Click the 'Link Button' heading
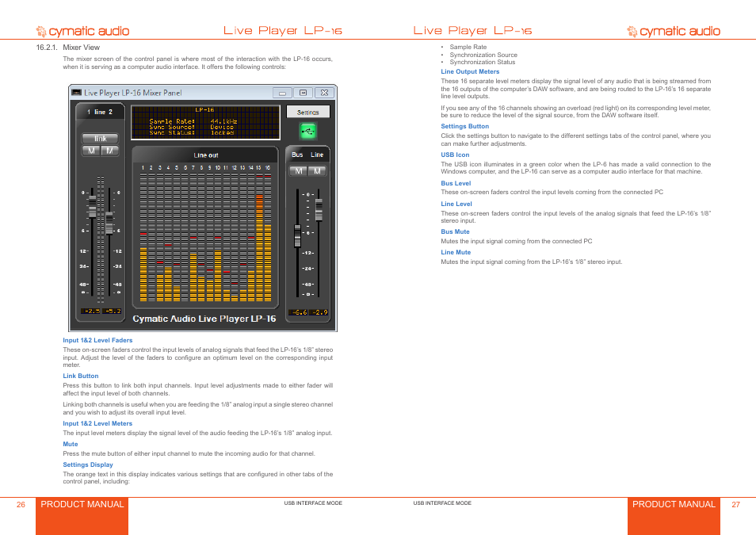The height and width of the screenshot is (535, 756). tap(81, 376)
